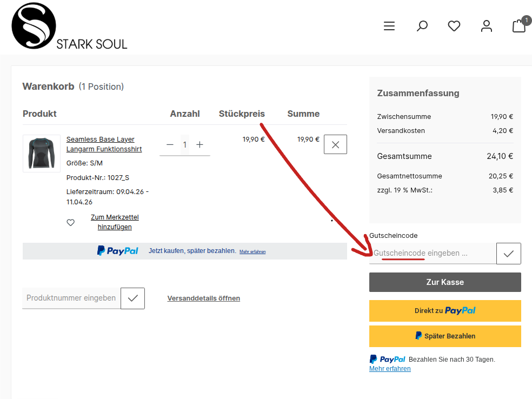Screen dimensions: 532x399
Task: Submit voucher code with checkmark button
Action: coord(508,254)
